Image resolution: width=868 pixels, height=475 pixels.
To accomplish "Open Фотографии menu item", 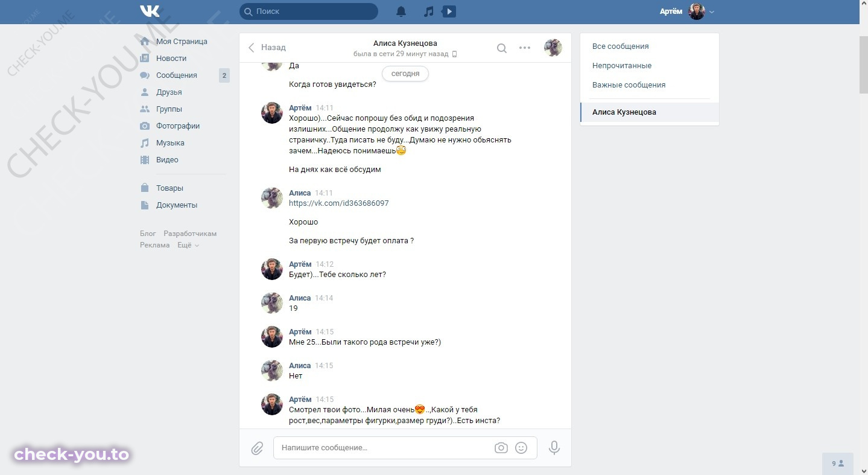I will [x=178, y=126].
